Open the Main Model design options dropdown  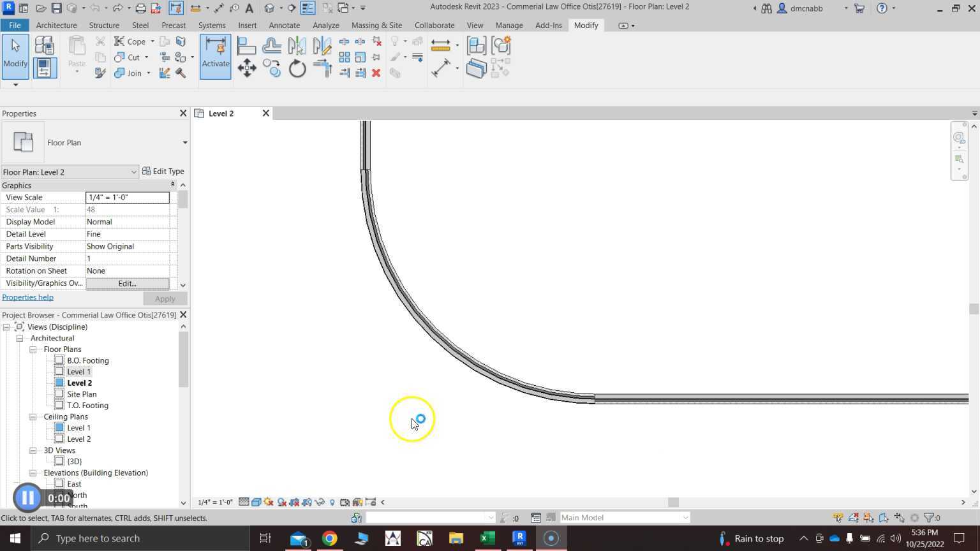point(685,518)
